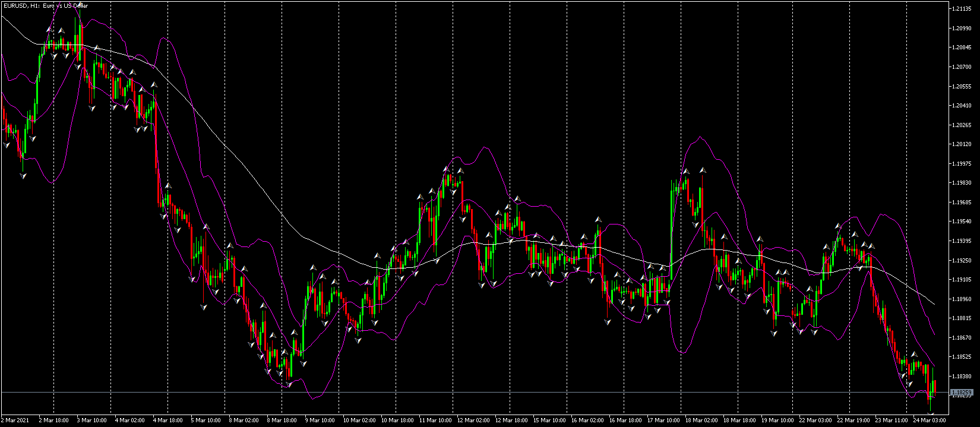Click the EURUSD, H1 chart title label
Viewport: 980px width, 427px height.
click(x=46, y=5)
